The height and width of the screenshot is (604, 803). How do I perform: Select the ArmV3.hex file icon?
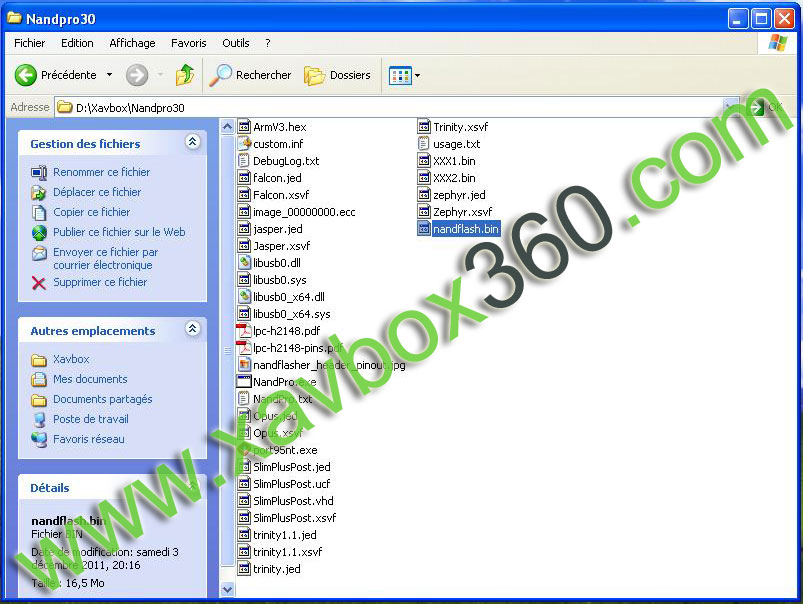click(244, 127)
